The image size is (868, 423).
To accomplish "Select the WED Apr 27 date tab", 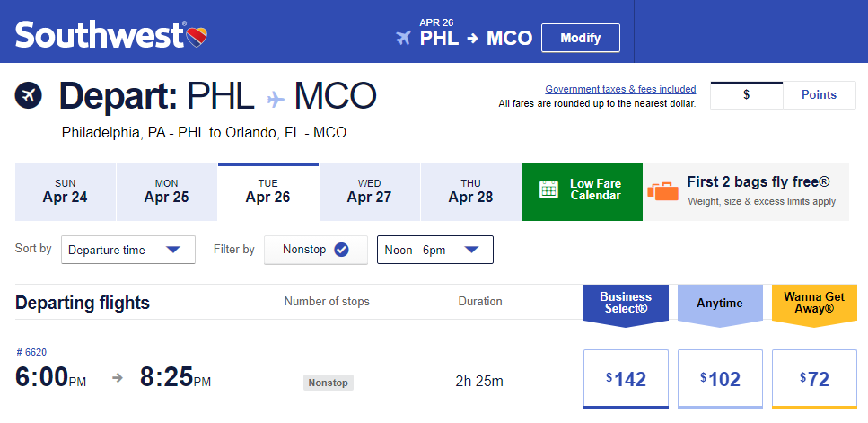I will pyautogui.click(x=369, y=192).
